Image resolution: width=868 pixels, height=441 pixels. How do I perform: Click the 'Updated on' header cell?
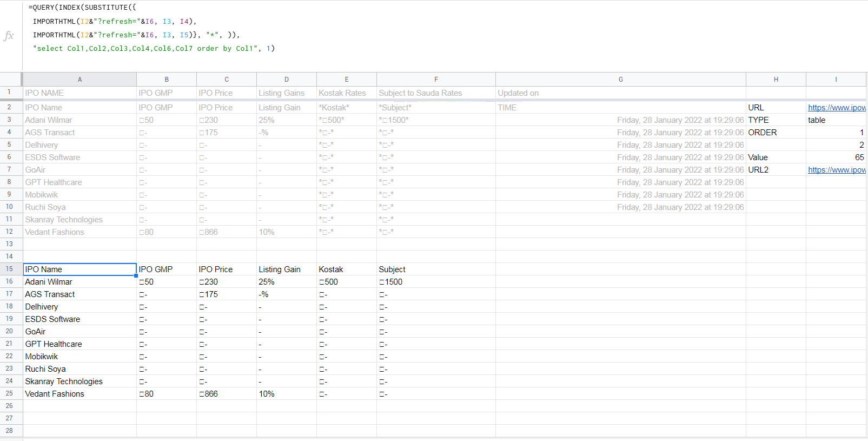pos(621,93)
